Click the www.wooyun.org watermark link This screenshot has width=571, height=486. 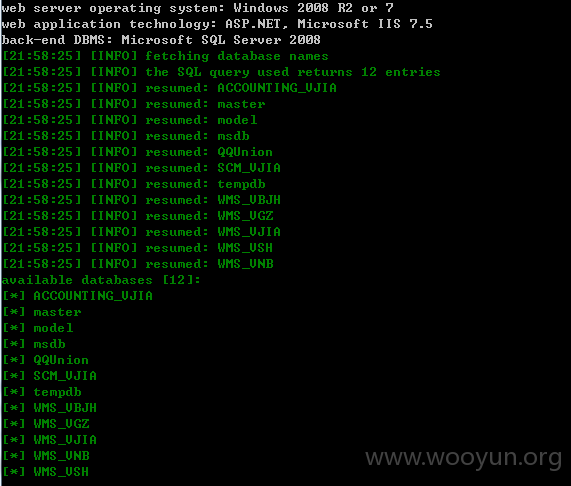463,458
